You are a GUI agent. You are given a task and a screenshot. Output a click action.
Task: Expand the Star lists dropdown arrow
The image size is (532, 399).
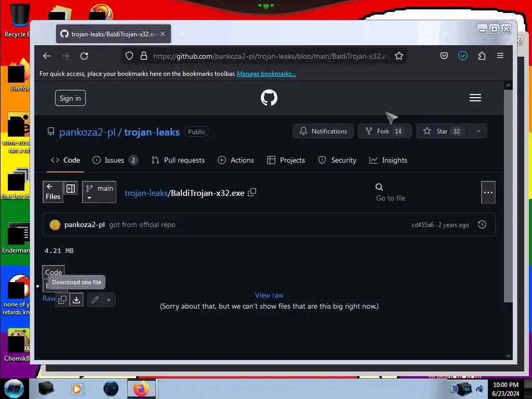pyautogui.click(x=478, y=131)
